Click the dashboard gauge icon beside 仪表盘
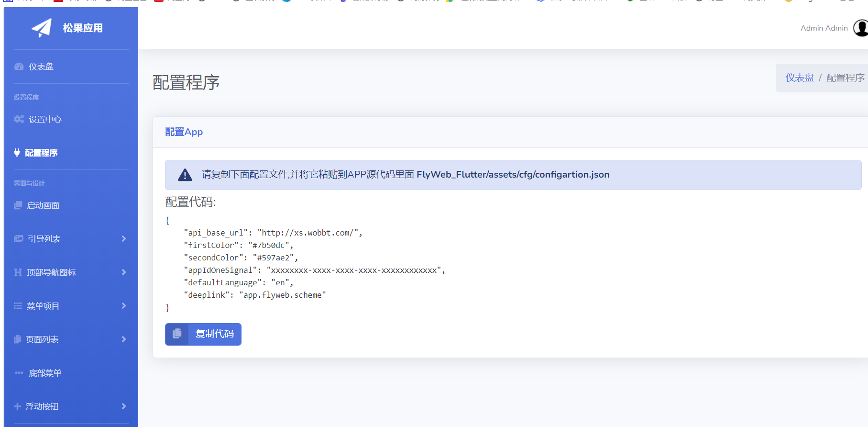Viewport: 868px width, 427px height. click(x=19, y=67)
